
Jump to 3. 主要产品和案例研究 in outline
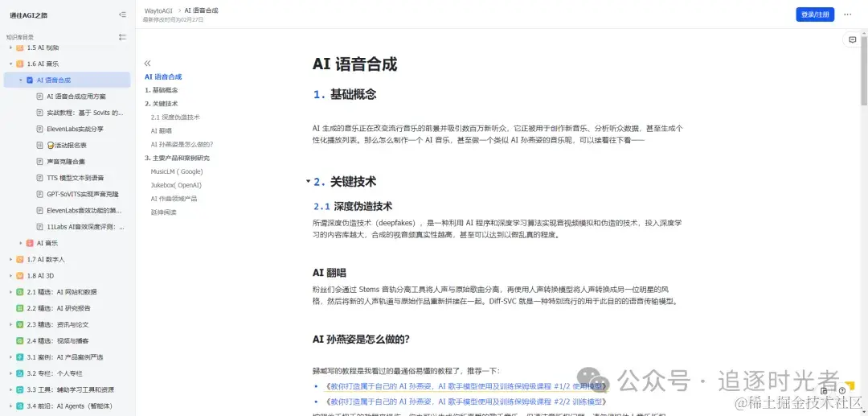177,158
